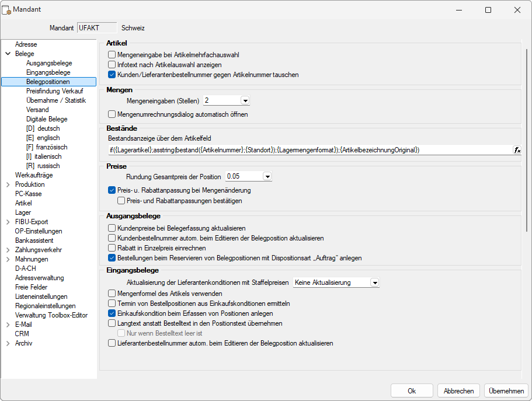The image size is (532, 401).
Task: Uncheck Preis- u. Rabattanpassung bei Mengenänderung
Action: 112,190
